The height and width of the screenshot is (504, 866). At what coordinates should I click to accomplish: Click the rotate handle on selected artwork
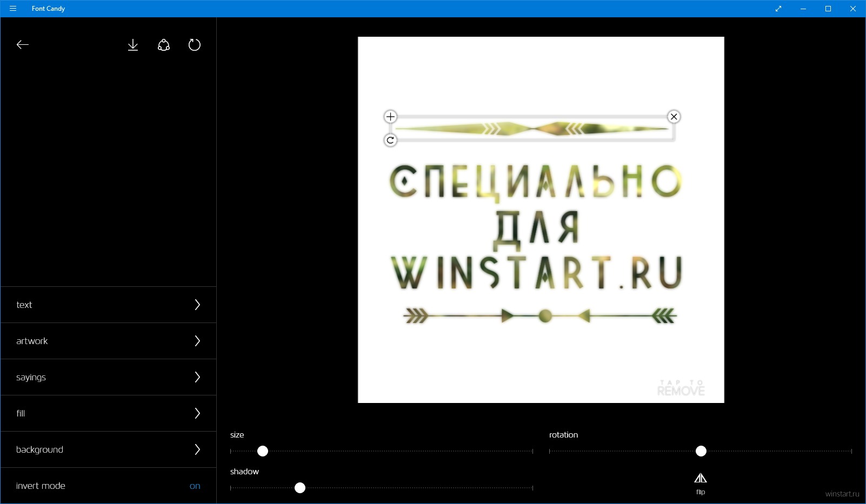[390, 140]
